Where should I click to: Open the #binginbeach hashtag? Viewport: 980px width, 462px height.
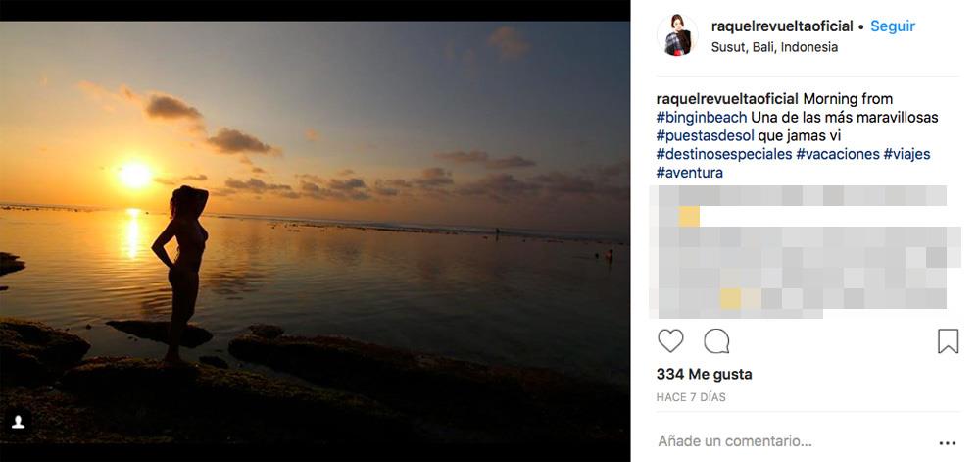pyautogui.click(x=702, y=118)
